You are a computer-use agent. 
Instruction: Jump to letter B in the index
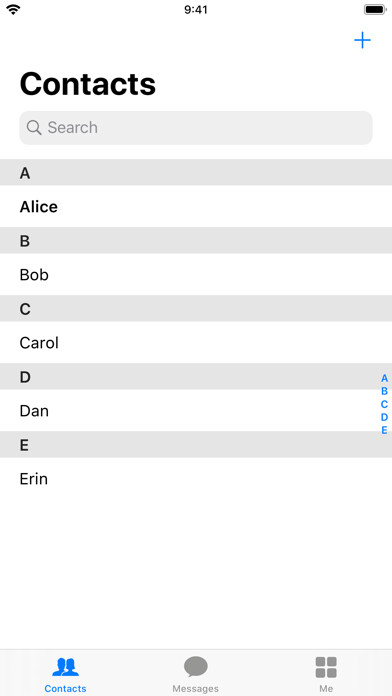coord(384,391)
